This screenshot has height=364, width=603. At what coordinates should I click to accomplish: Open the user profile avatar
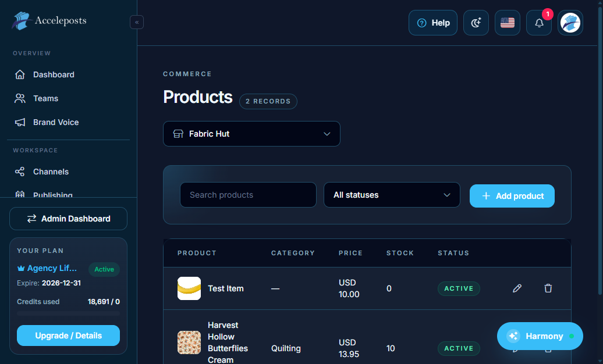pos(570,23)
